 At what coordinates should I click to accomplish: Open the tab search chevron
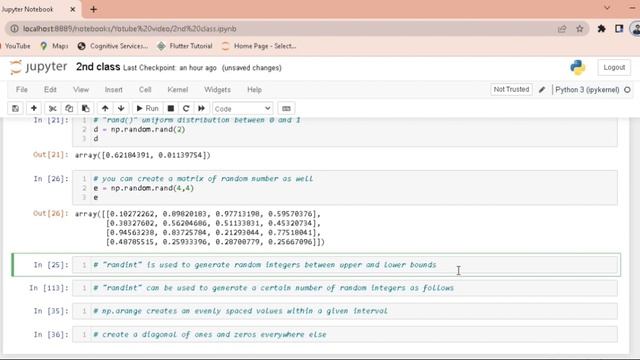point(607,8)
